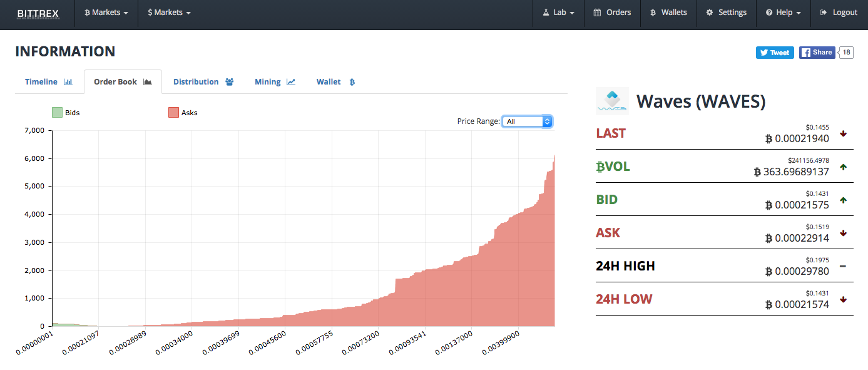Click the 24H LOW down arrow
Screen dimensions: 868x370
point(843,299)
